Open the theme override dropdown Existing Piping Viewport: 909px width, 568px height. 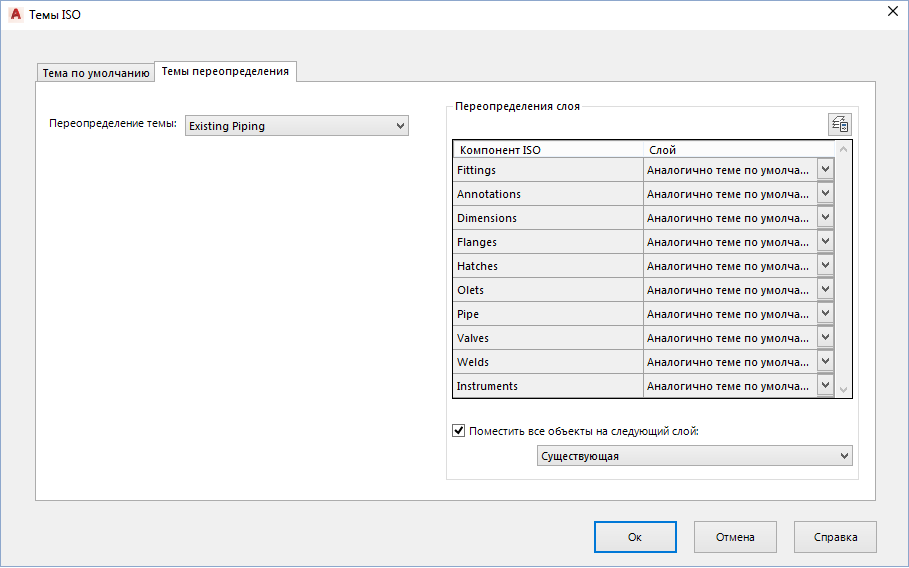297,126
